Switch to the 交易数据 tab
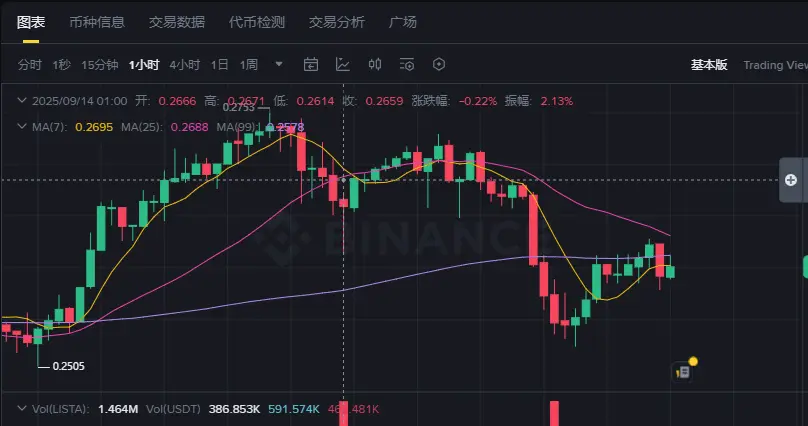808x426 pixels. coord(176,22)
